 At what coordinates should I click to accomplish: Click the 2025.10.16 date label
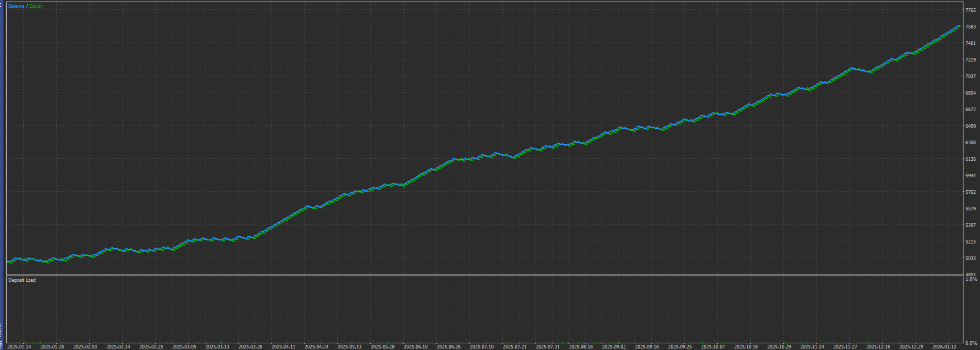coord(746,347)
